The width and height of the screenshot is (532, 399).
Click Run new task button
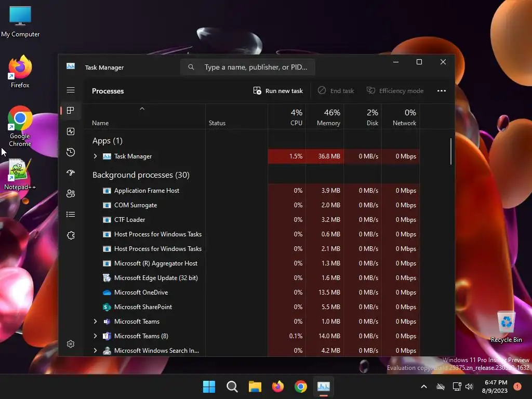pyautogui.click(x=278, y=90)
